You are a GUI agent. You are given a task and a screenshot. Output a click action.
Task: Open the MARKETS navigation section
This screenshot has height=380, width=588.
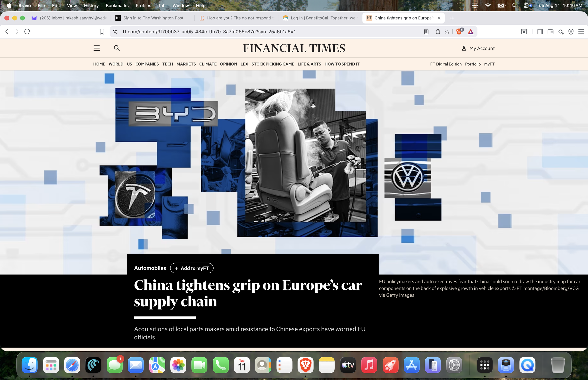(x=186, y=64)
